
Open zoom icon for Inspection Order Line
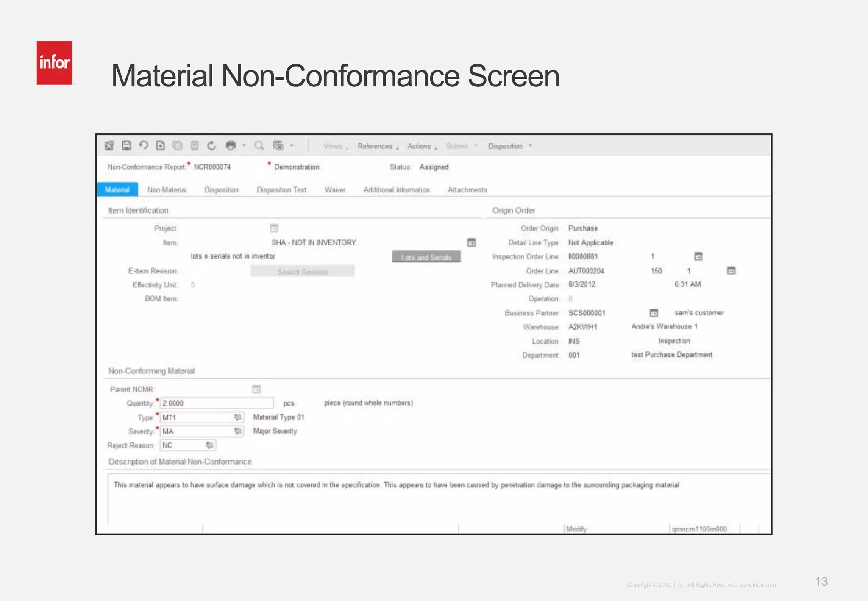pos(698,256)
